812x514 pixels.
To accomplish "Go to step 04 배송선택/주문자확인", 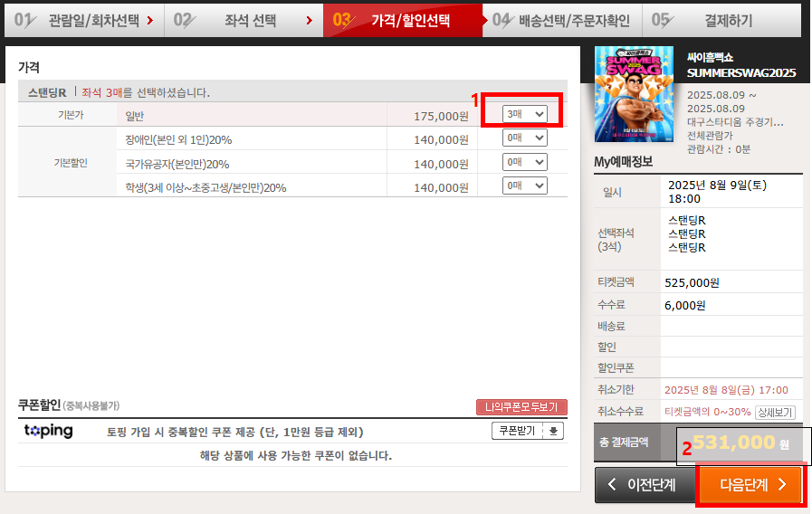I will (562, 21).
